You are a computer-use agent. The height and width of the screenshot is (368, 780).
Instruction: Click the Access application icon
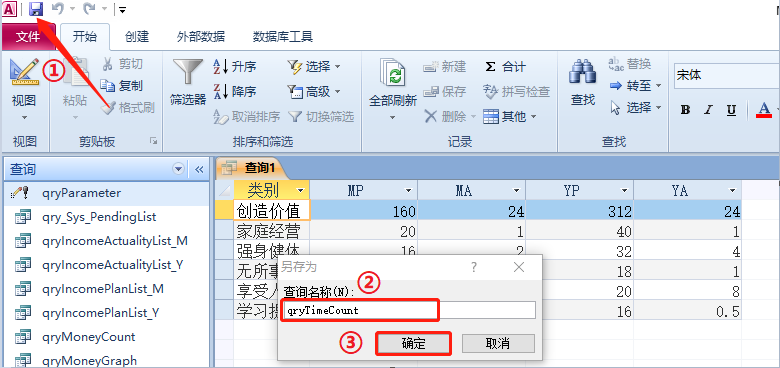(10, 8)
